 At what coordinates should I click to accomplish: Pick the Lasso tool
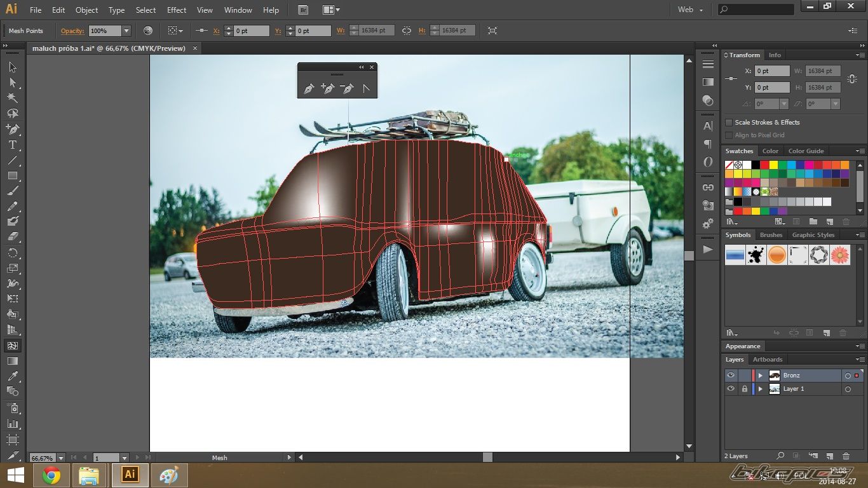pos(13,113)
